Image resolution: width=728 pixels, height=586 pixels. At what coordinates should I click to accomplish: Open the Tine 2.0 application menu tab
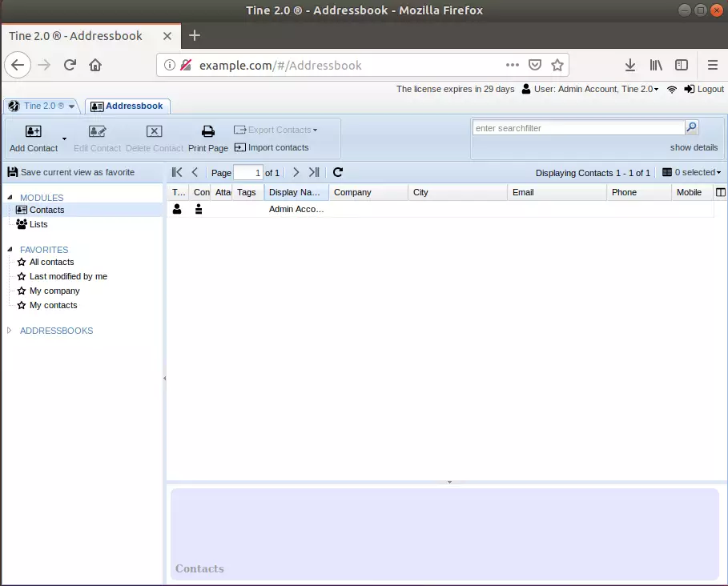[42, 106]
